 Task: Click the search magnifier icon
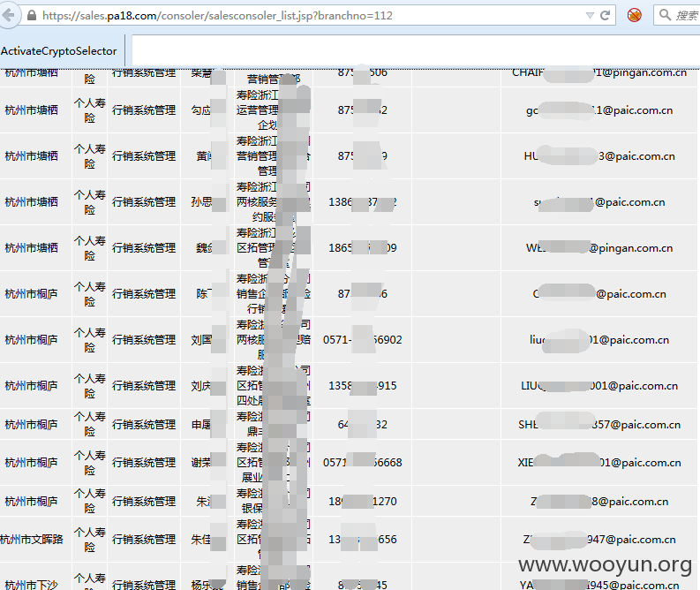[665, 15]
